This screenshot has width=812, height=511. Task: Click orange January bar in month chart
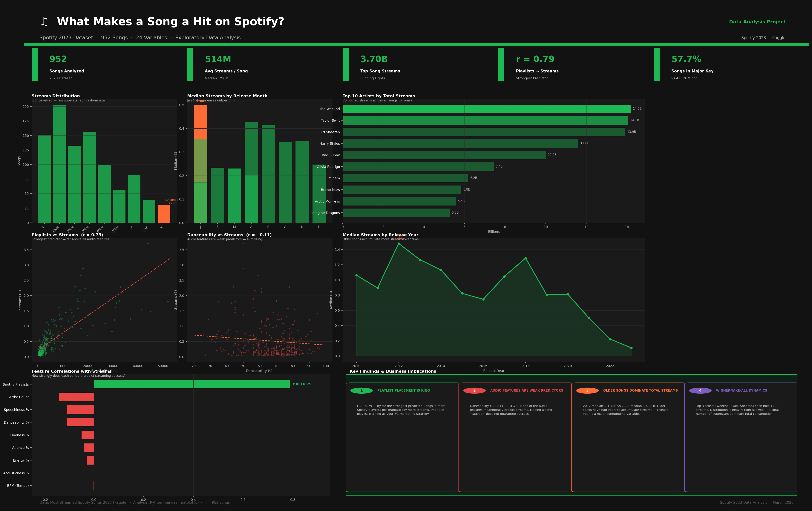[200, 122]
